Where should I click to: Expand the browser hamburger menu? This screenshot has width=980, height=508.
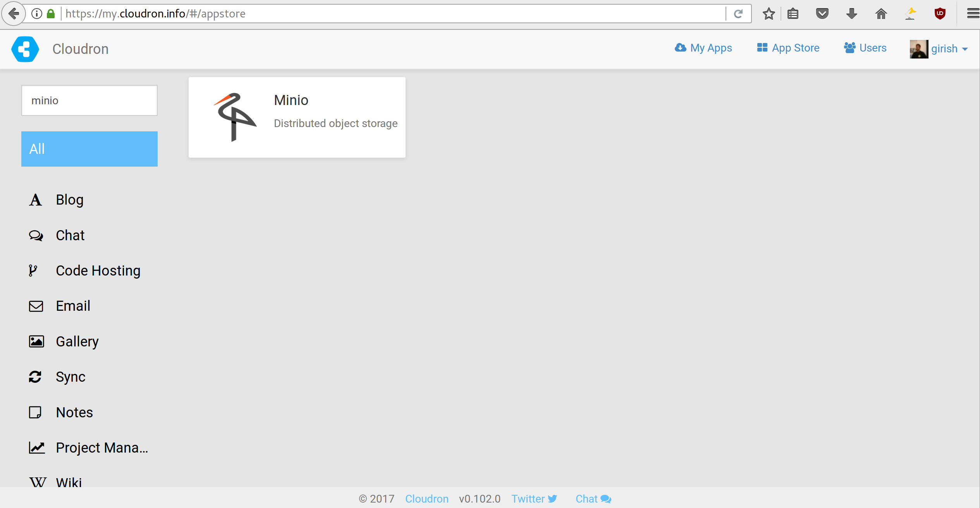[x=973, y=13]
